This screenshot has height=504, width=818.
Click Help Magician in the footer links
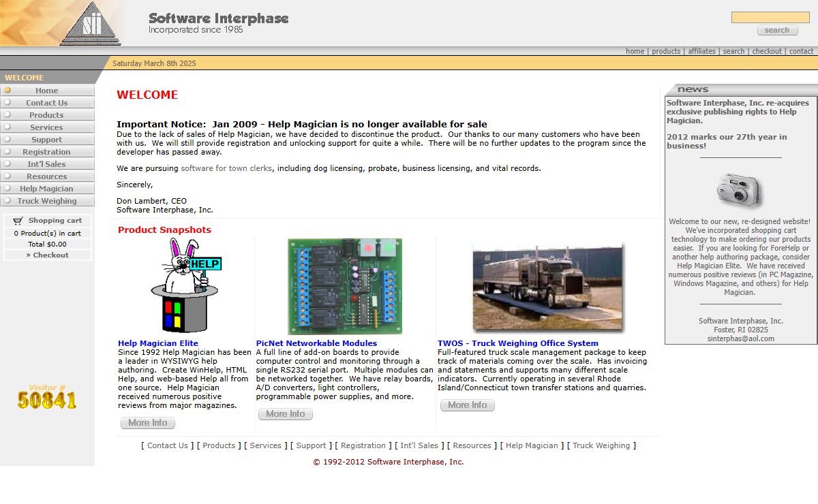tap(532, 445)
